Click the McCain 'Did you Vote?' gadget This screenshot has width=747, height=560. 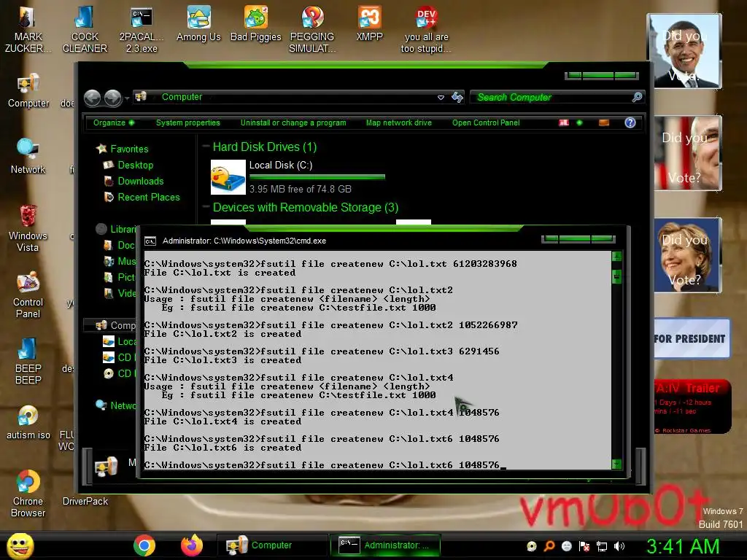(x=688, y=153)
